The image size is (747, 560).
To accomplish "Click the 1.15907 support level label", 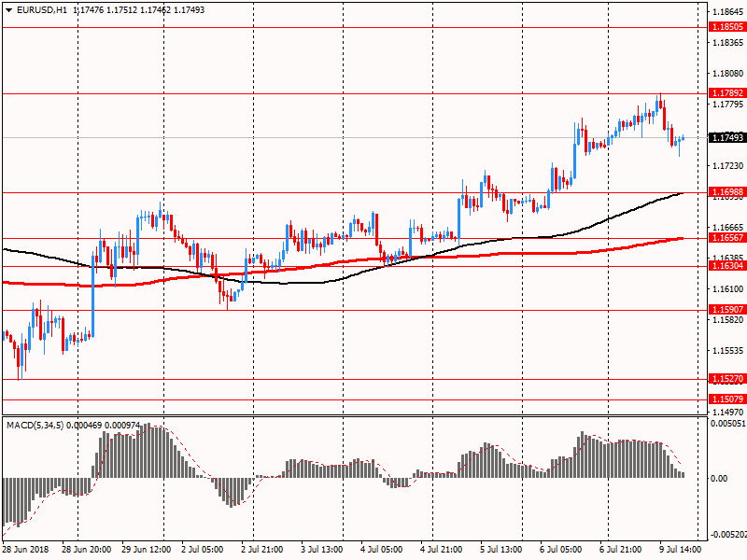I will coord(727,310).
